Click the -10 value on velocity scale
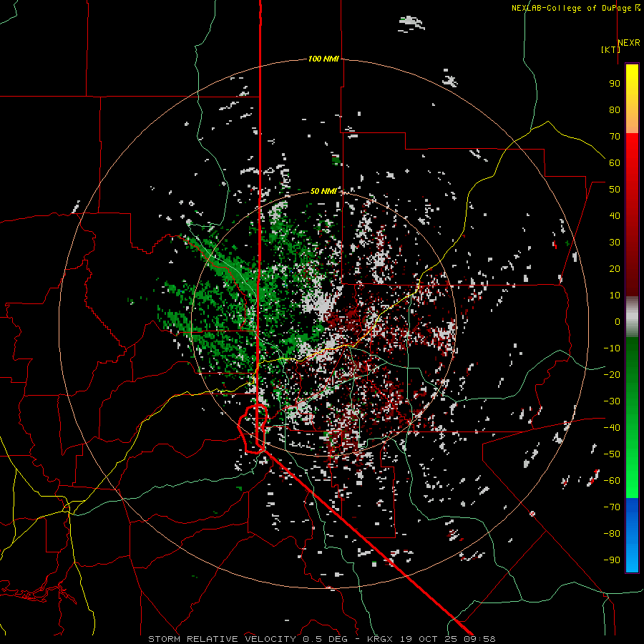The height and width of the screenshot is (644, 644). 612,348
